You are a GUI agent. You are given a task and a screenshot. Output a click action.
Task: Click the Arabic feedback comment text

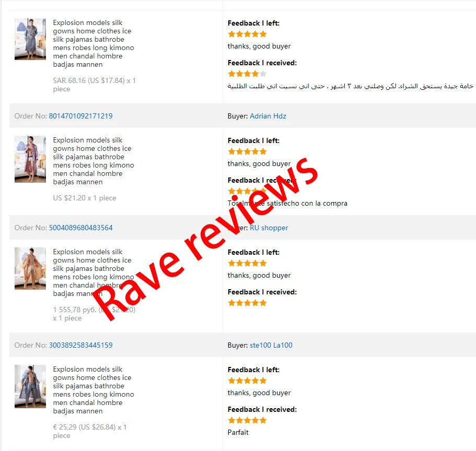pos(350,86)
